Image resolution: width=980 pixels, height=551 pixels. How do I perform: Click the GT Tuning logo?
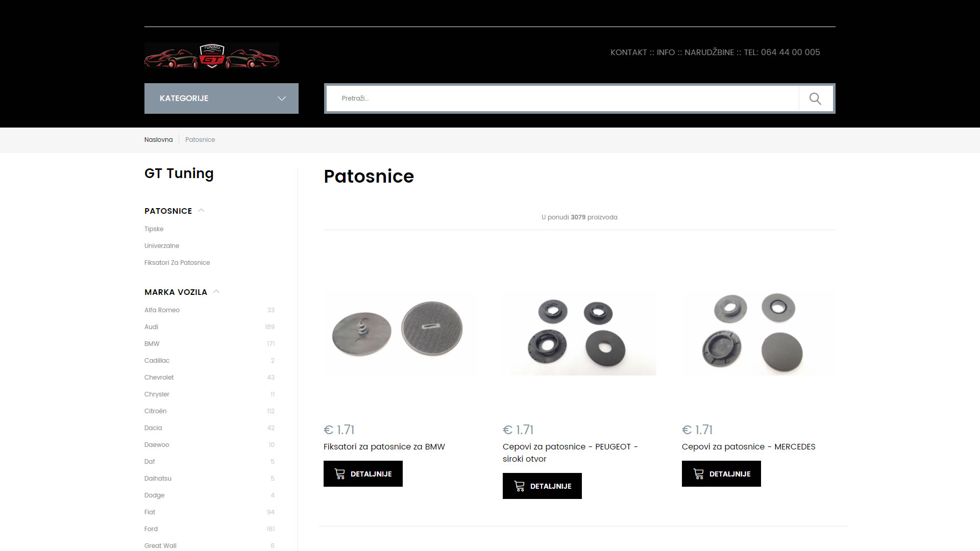click(x=212, y=56)
